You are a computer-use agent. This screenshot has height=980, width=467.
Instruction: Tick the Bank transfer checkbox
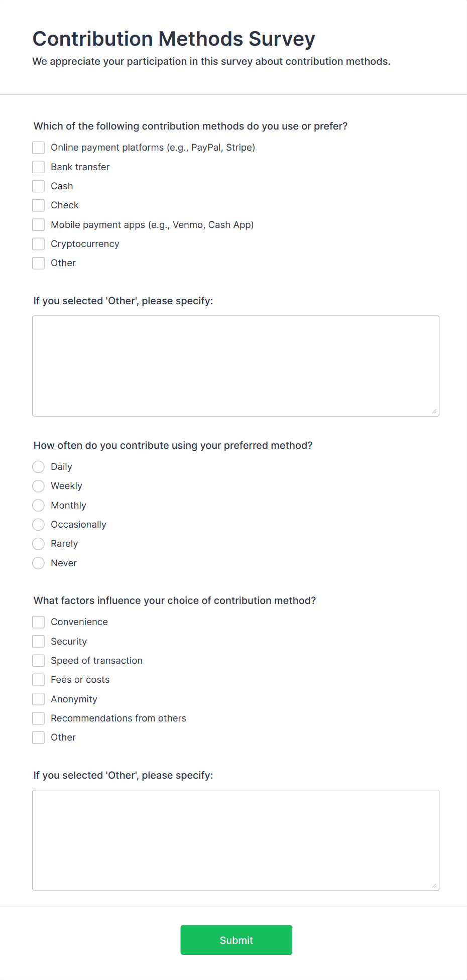[x=39, y=167]
